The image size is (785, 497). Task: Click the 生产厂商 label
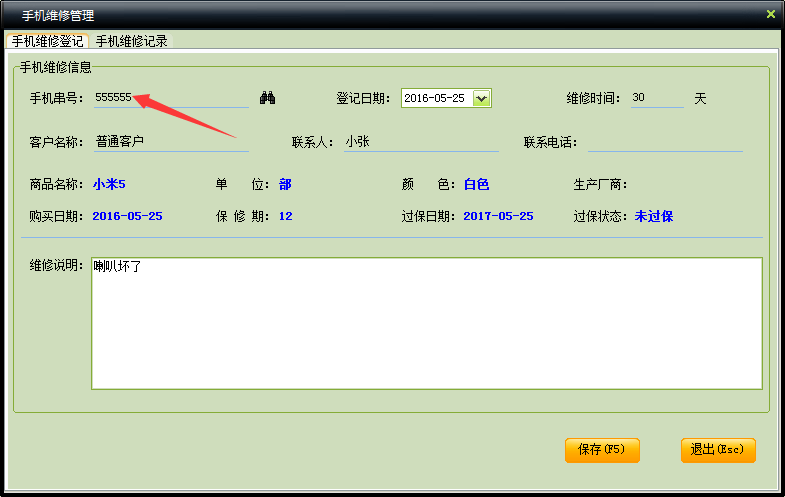coord(600,184)
